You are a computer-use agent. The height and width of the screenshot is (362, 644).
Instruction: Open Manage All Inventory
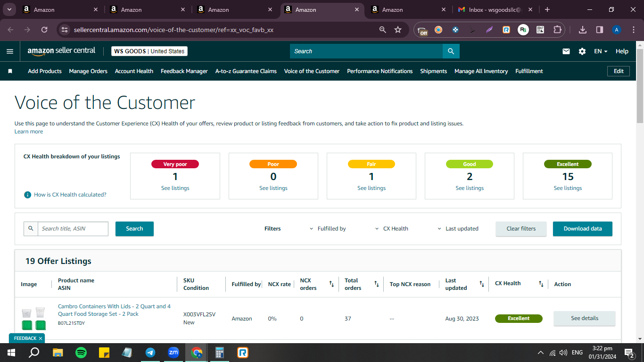pos(481,71)
